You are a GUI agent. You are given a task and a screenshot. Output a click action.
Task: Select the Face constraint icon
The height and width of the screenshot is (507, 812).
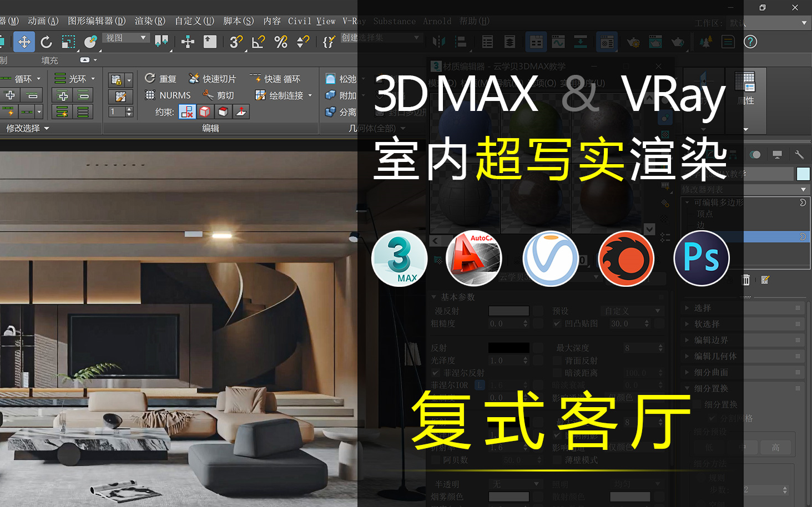(x=223, y=111)
